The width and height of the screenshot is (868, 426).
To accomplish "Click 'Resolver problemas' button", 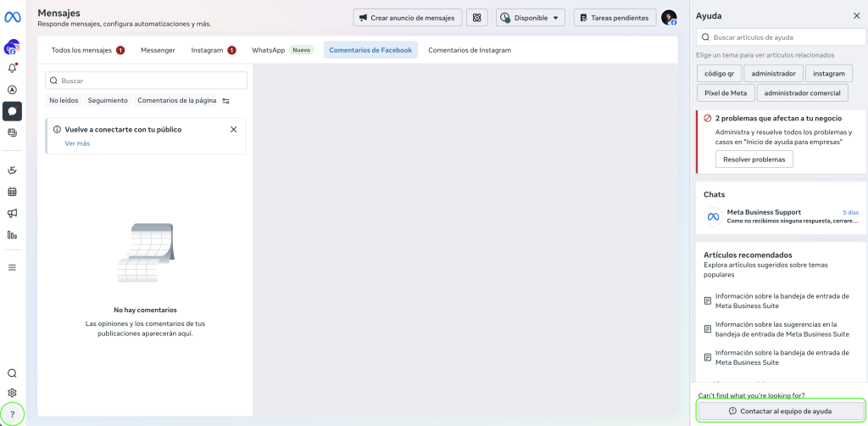I will [754, 160].
